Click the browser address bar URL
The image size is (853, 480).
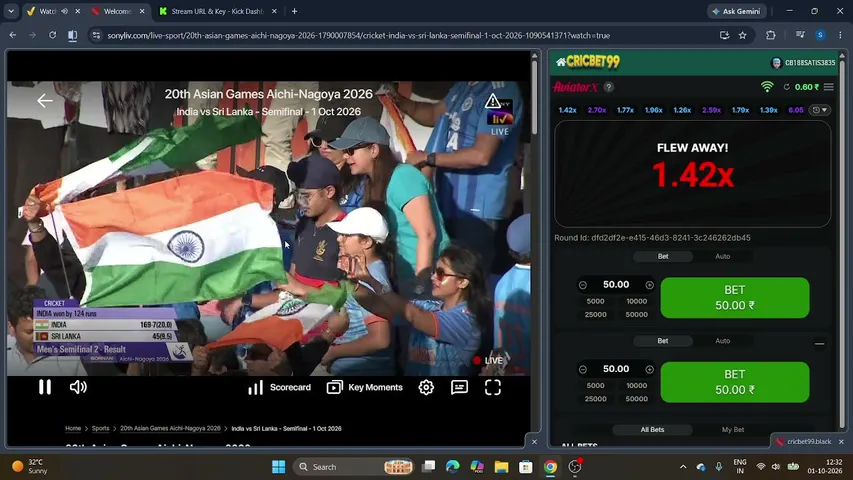358,35
